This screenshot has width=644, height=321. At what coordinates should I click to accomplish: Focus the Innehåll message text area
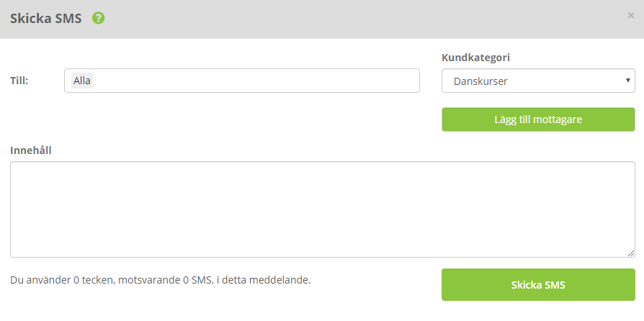(323, 209)
